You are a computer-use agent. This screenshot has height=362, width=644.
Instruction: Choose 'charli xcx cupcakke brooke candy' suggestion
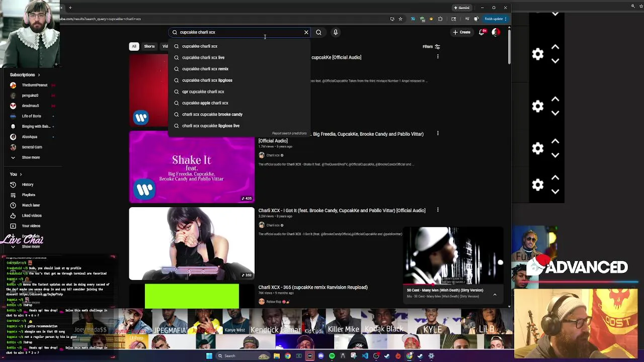click(239, 114)
